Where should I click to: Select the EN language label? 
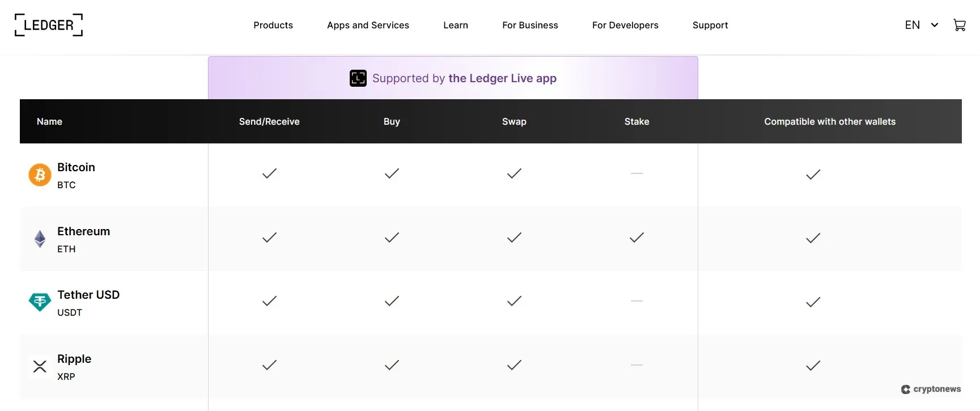pos(913,25)
